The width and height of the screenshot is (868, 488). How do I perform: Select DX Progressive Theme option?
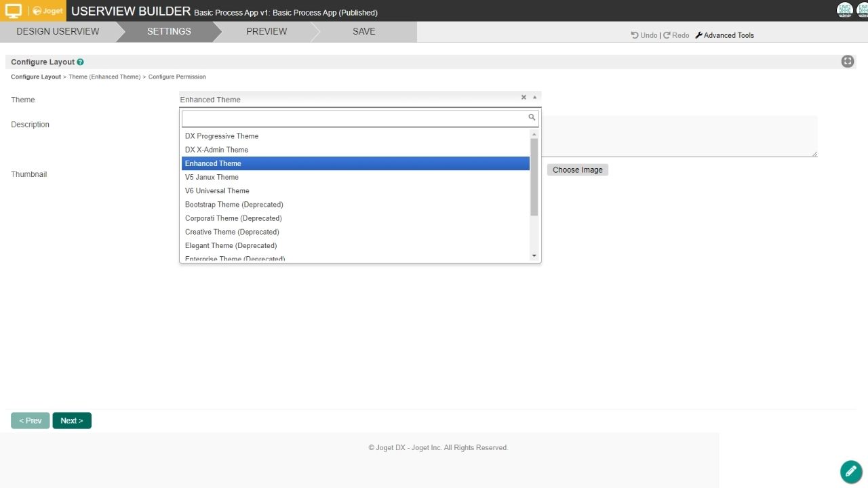click(222, 136)
